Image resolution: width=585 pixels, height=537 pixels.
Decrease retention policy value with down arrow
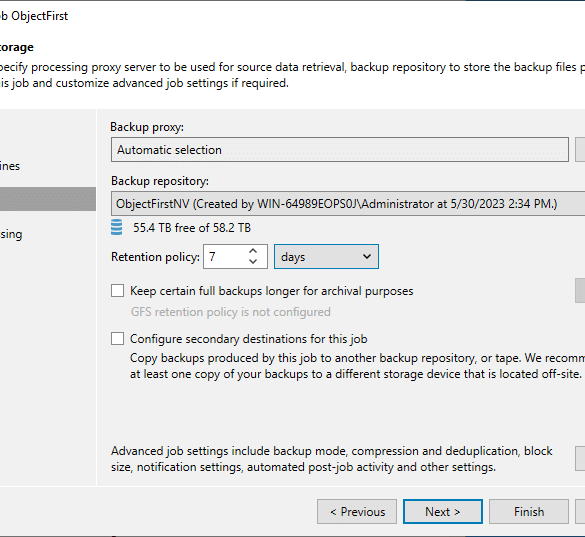253,262
